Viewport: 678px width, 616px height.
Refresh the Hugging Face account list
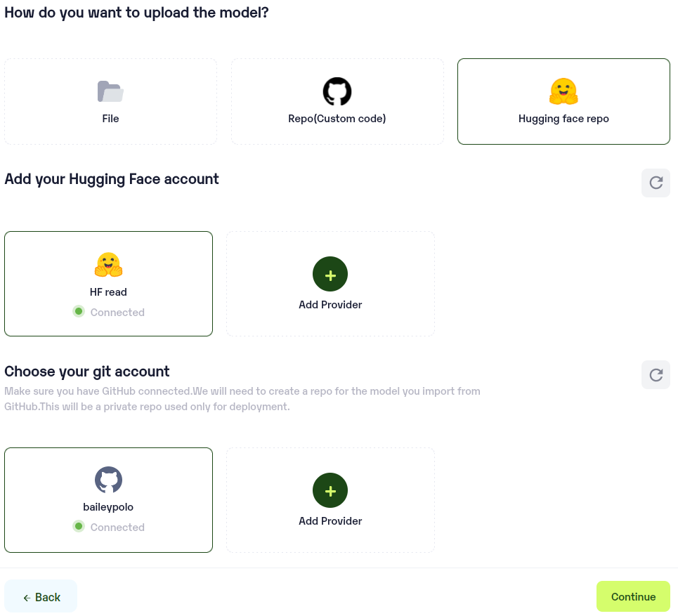point(656,183)
